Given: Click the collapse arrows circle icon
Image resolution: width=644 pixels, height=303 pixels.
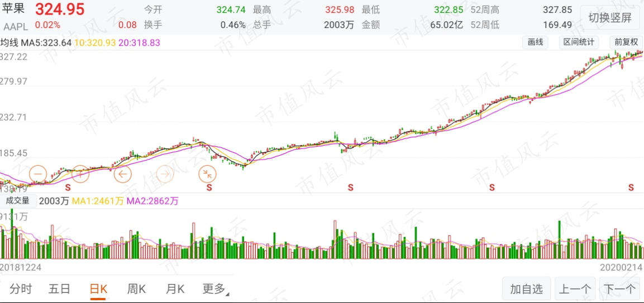Looking at the screenshot, I should [x=208, y=174].
